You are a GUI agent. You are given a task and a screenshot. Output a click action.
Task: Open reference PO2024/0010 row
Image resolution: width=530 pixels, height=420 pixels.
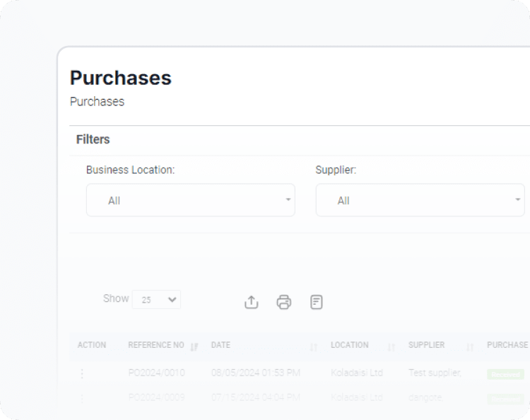(156, 373)
